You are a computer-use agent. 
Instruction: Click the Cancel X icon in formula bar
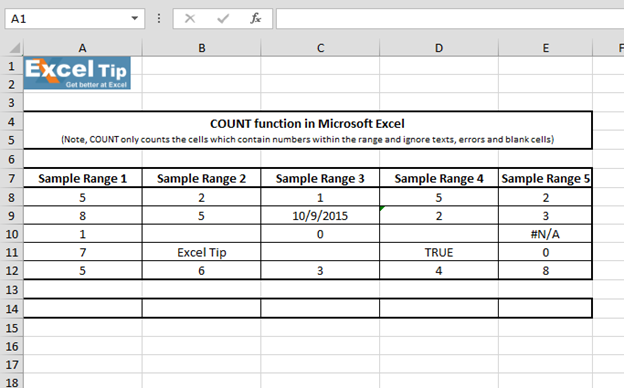click(x=190, y=18)
